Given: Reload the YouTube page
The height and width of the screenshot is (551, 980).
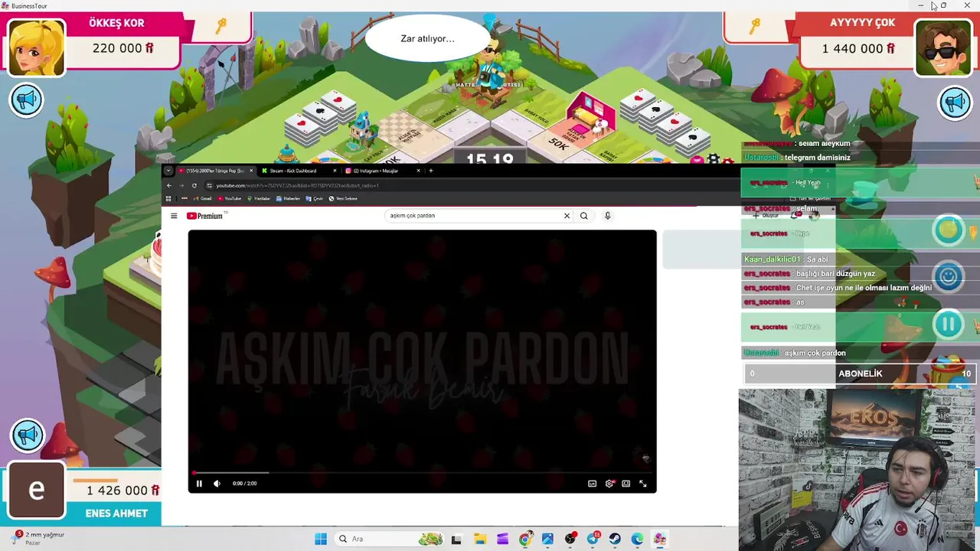Looking at the screenshot, I should point(194,185).
